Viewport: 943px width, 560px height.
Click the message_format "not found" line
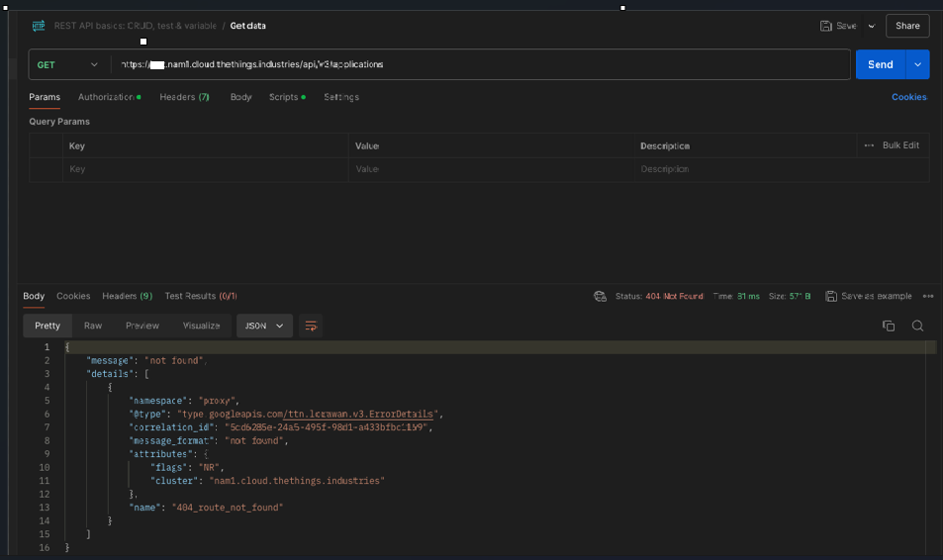coord(209,440)
